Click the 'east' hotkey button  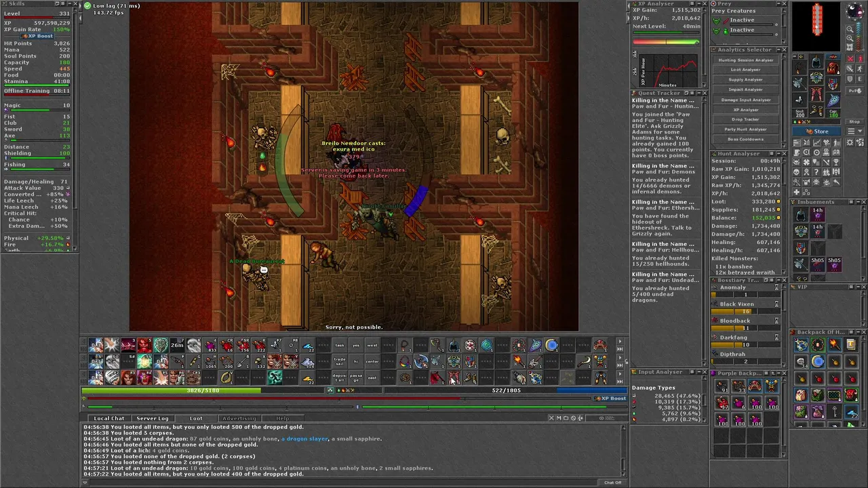[372, 378]
